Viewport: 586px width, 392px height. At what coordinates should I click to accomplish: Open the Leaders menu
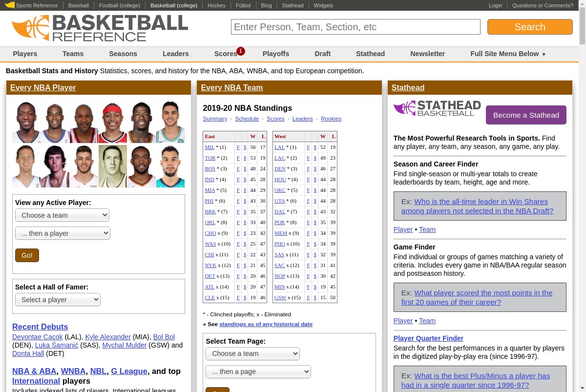[176, 54]
